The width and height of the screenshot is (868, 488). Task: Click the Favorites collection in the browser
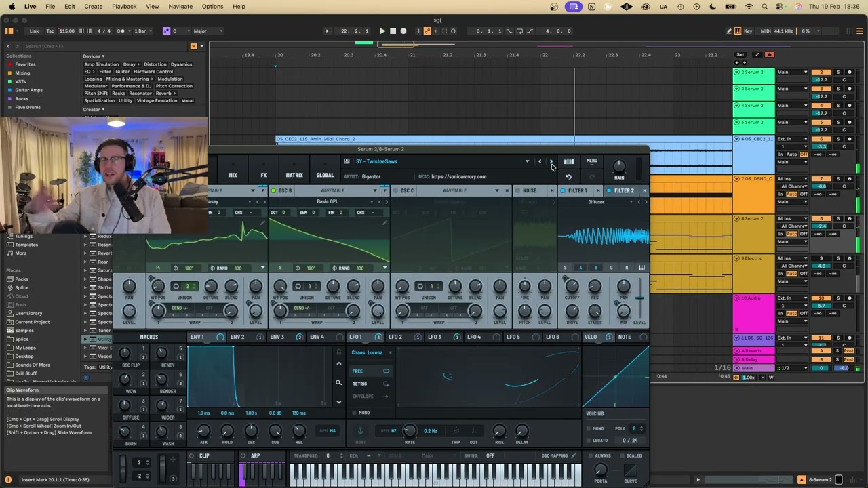point(25,64)
